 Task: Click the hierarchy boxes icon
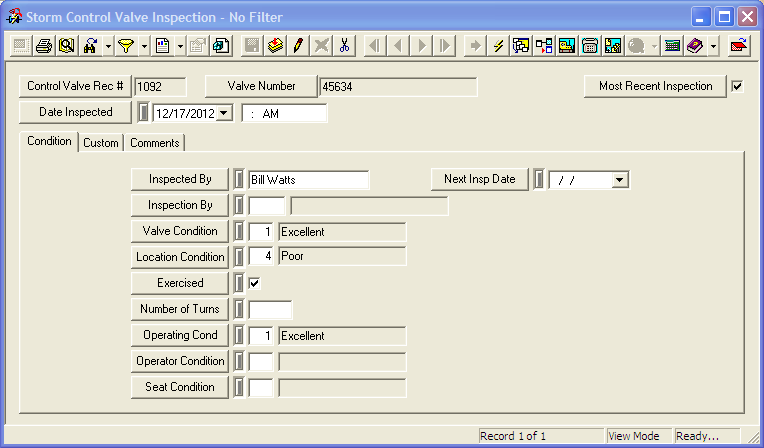(544, 46)
